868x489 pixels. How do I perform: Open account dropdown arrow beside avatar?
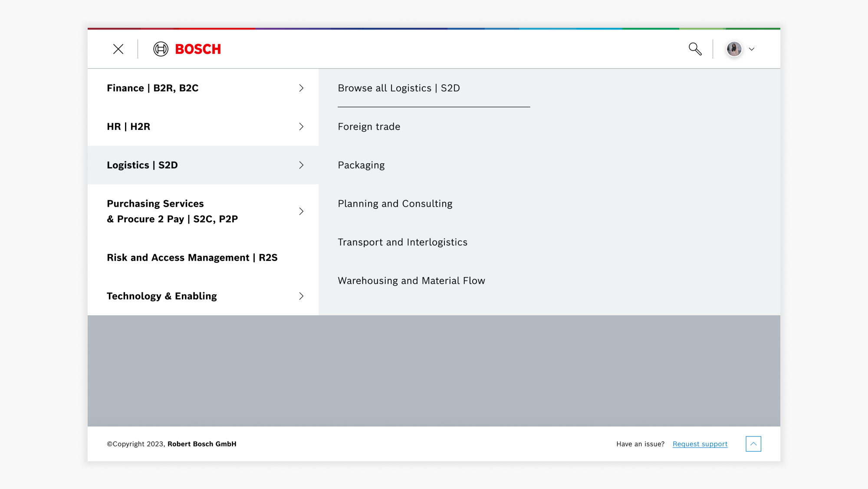(x=752, y=49)
